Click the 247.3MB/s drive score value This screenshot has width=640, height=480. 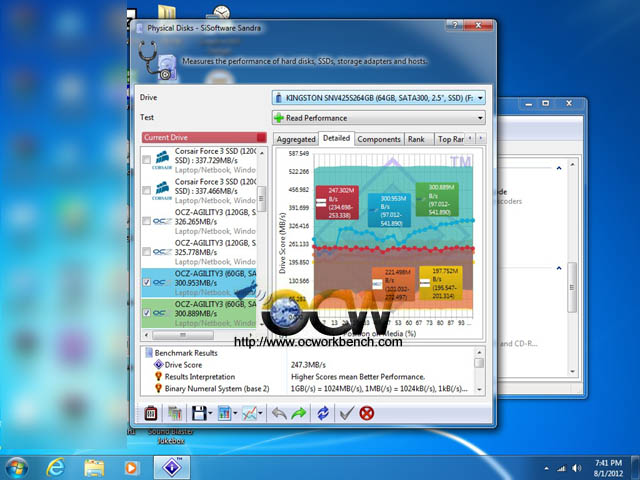coord(308,365)
